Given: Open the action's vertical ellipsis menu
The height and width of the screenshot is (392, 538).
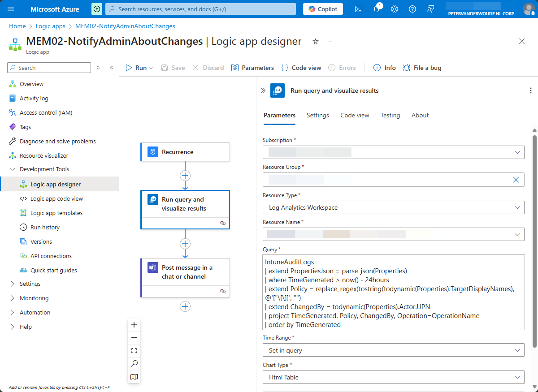Looking at the screenshot, I should [x=531, y=90].
